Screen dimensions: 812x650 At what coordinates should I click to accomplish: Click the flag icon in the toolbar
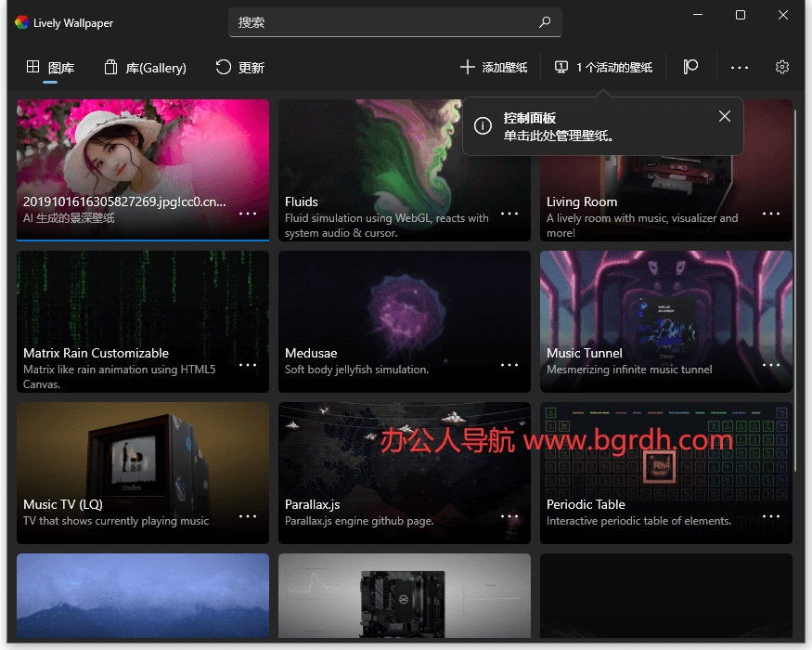pos(690,67)
